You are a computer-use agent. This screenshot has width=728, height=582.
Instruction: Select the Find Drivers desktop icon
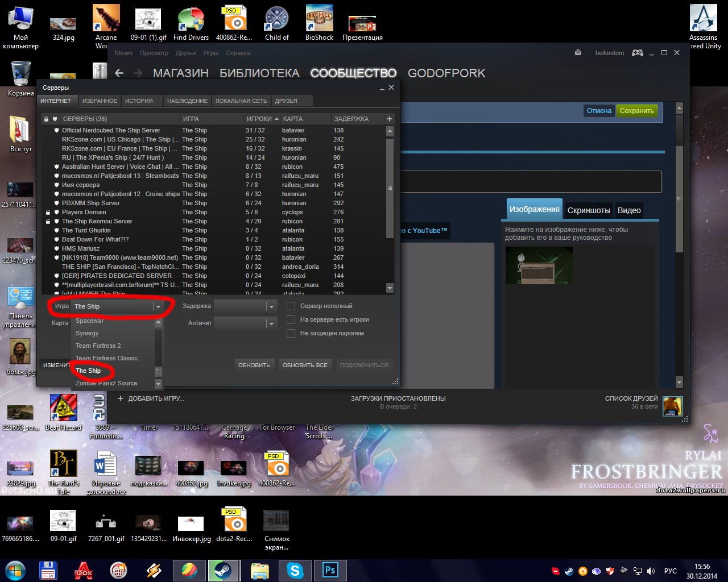(x=191, y=23)
